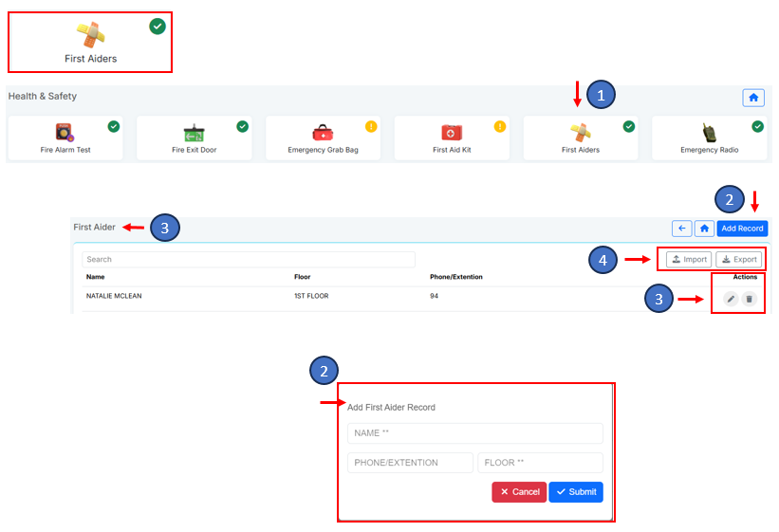Open the Fire Exit Door tile

click(194, 138)
